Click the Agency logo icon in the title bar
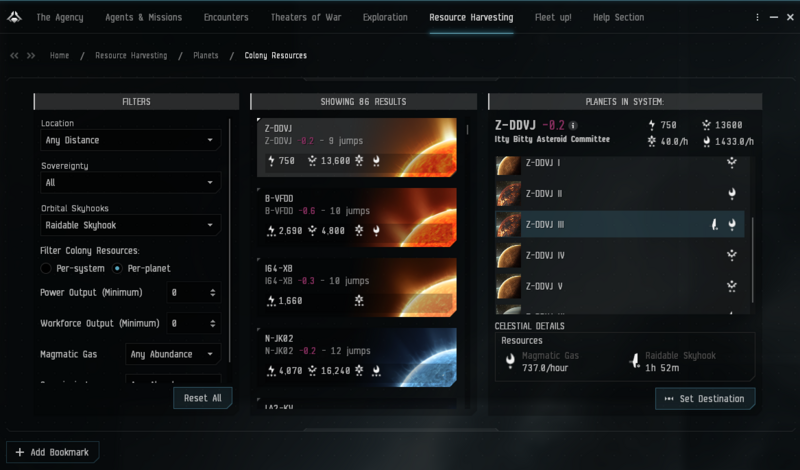Image resolution: width=800 pixels, height=470 pixels. coord(14,17)
